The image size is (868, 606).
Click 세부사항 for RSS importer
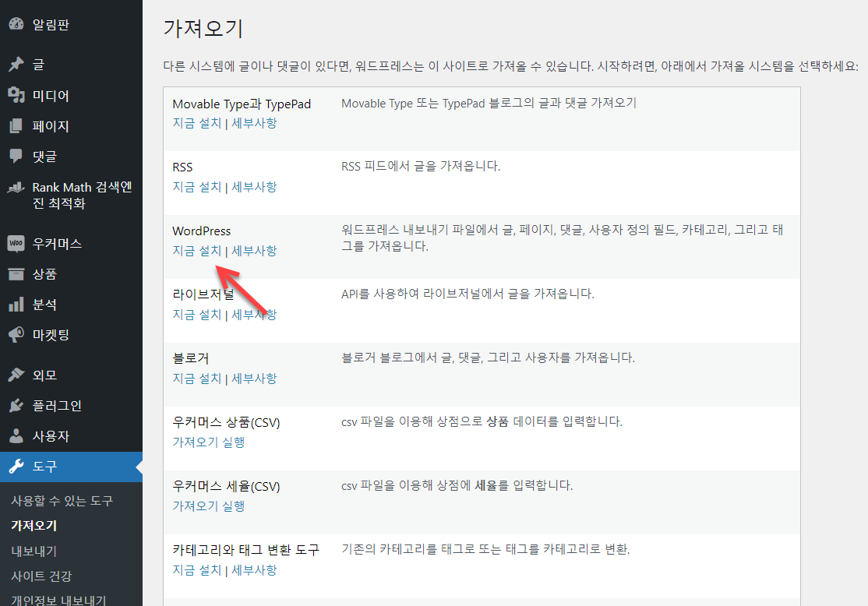[253, 187]
